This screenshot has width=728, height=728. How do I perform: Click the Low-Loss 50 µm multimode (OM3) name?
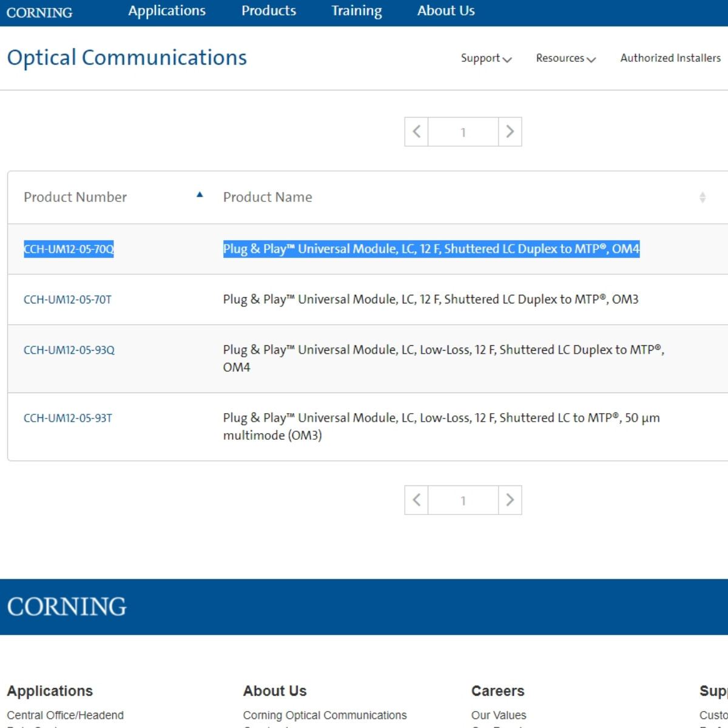(441, 426)
